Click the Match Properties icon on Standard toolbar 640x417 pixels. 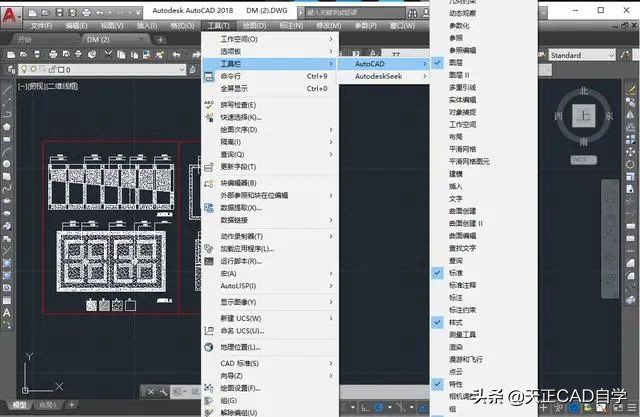coord(160,54)
